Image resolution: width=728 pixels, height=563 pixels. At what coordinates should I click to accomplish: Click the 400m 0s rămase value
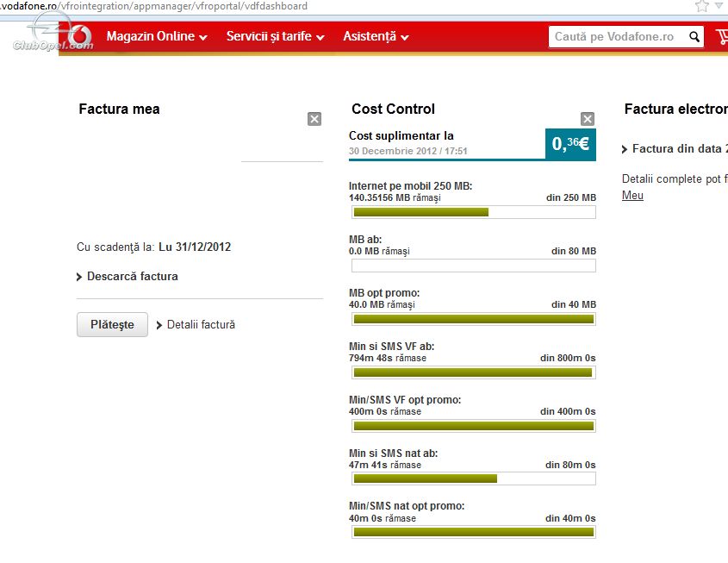coord(385,411)
